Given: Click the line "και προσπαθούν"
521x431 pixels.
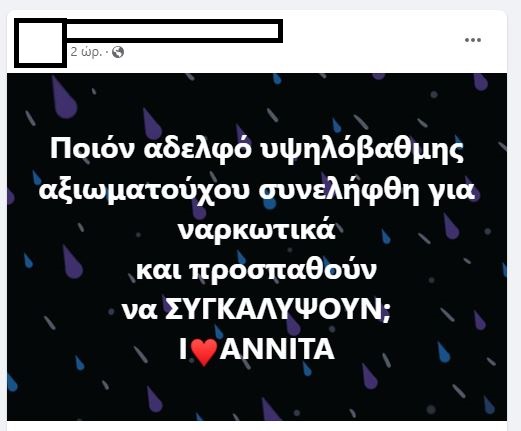Looking at the screenshot, I should point(256,270).
